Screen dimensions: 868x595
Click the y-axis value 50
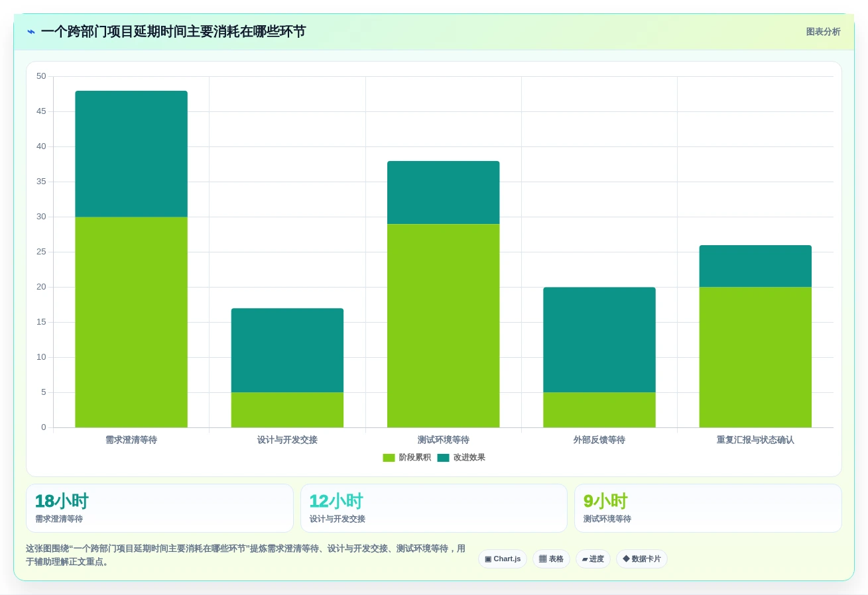tap(41, 76)
